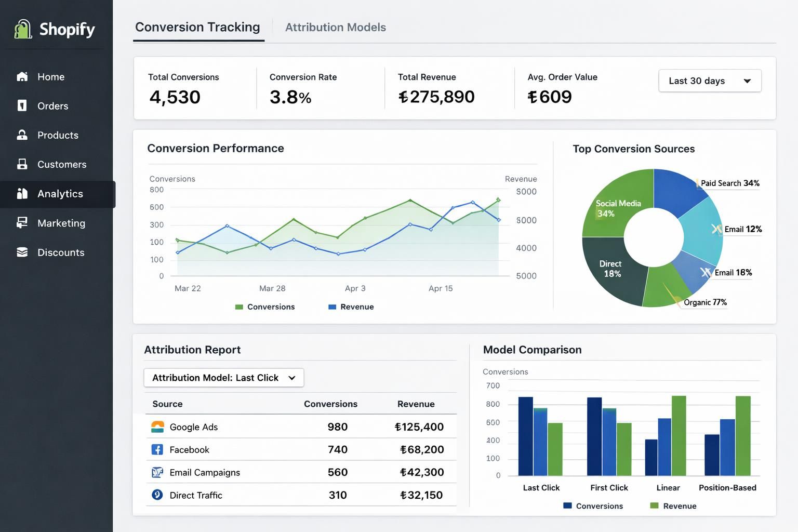Click Email Campaigns conversions value 560
Viewport: 798px width, 532px height.
[x=338, y=472]
